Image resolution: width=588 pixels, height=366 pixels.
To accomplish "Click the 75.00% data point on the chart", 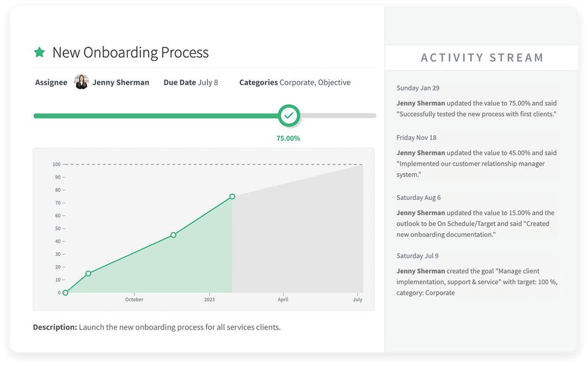I will 232,197.
